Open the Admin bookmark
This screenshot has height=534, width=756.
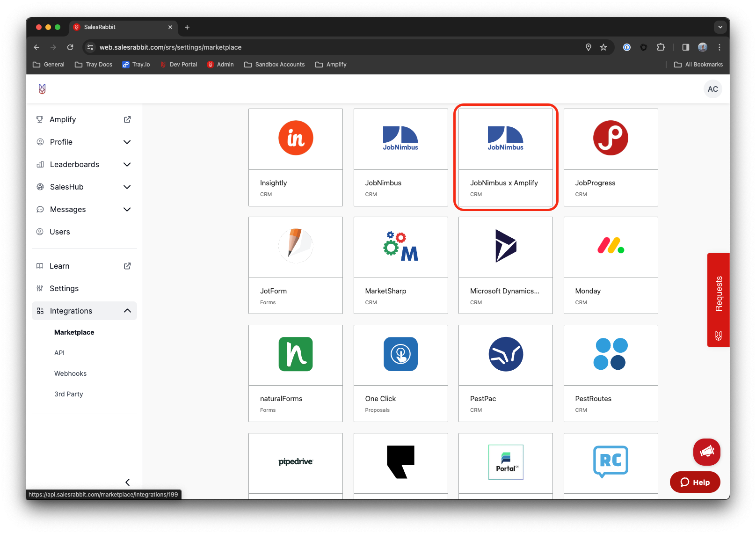pyautogui.click(x=220, y=65)
